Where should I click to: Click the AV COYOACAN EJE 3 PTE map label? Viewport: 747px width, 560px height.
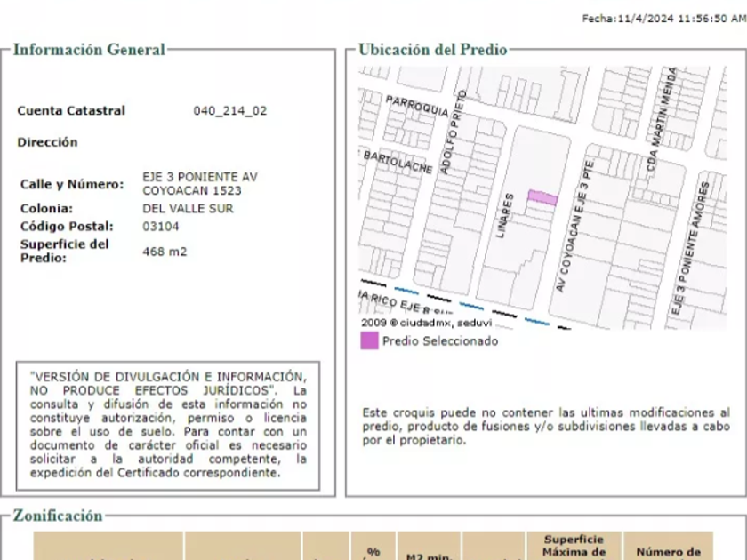pos(576,226)
